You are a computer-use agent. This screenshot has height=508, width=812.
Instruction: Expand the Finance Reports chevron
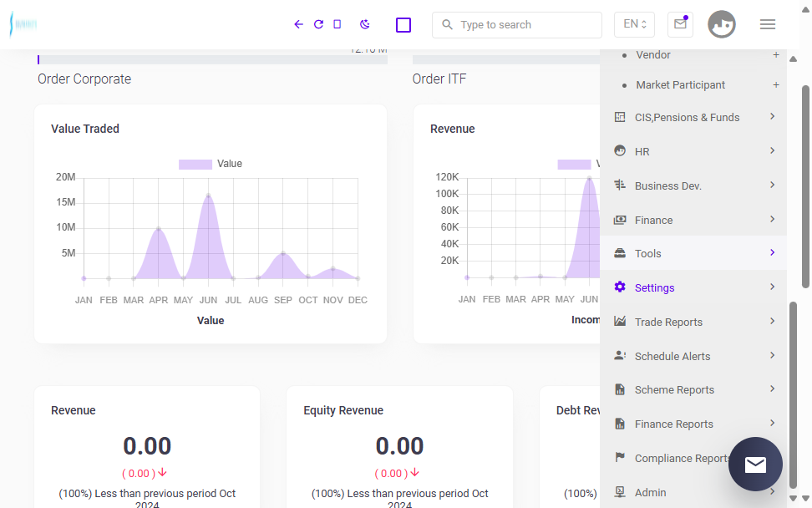772,423
